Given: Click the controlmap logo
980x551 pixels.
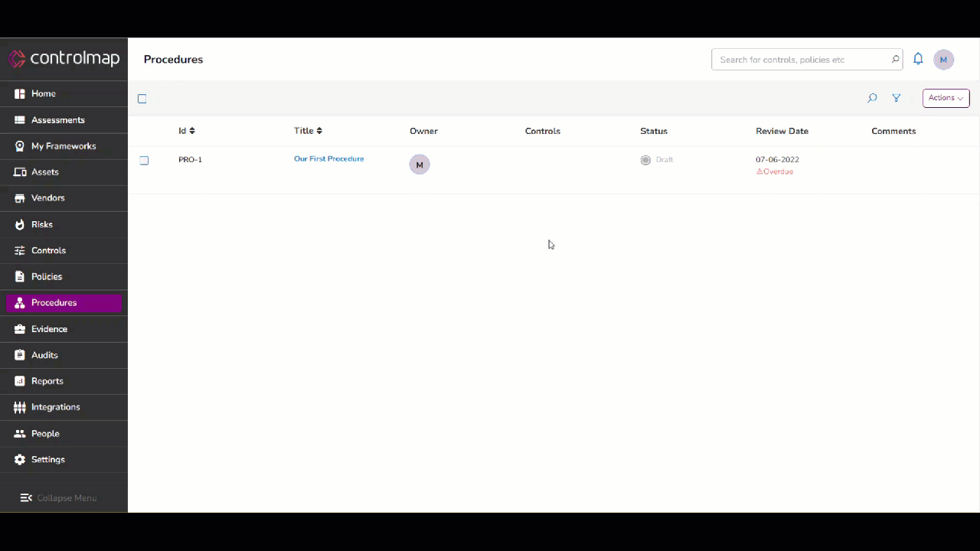Looking at the screenshot, I should [64, 59].
